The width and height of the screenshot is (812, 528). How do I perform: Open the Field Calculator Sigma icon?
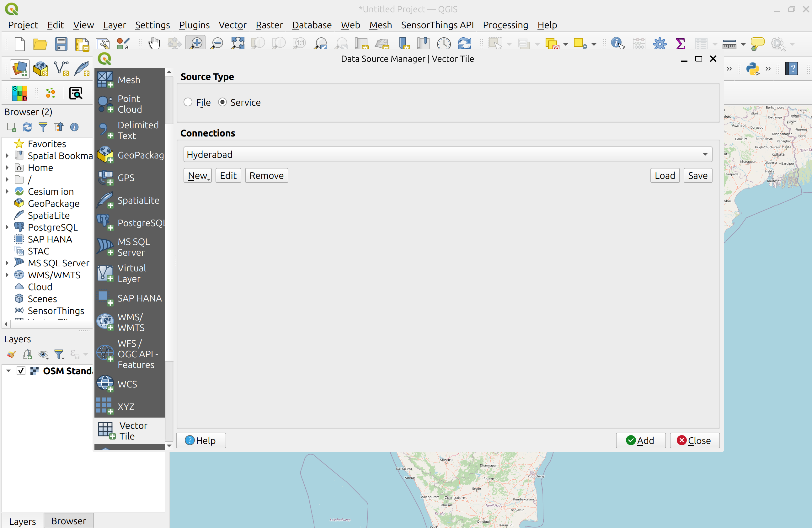680,43
